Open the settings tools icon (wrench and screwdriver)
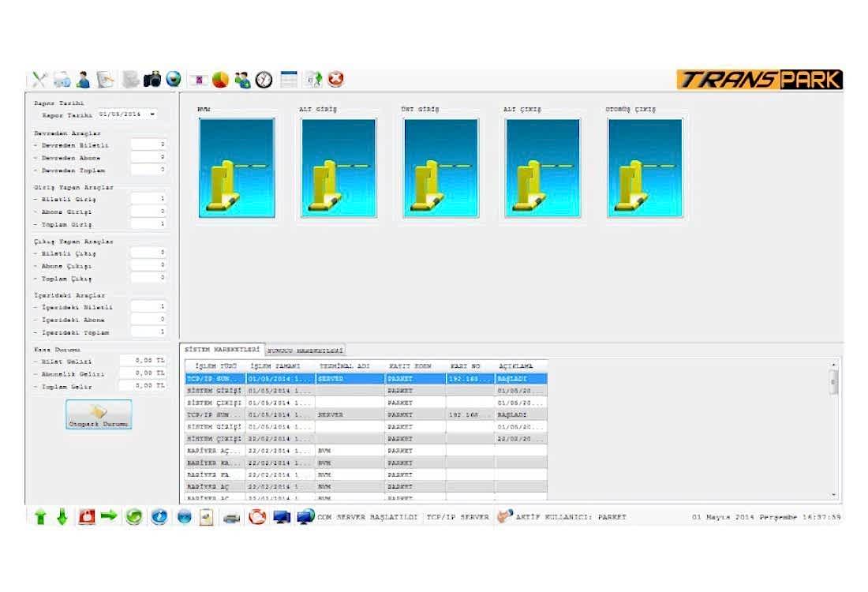Screen dimensions: 868x592 (39, 80)
